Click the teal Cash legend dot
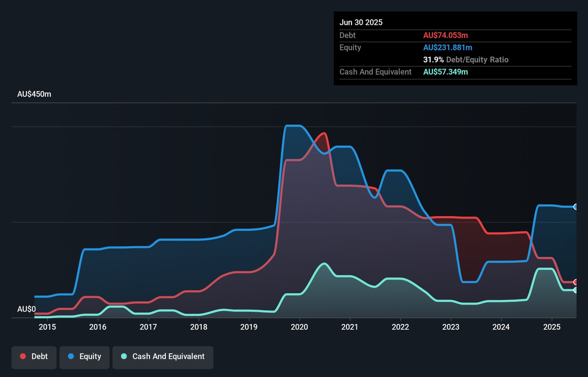Viewport: 588px width, 377px height. pos(124,357)
